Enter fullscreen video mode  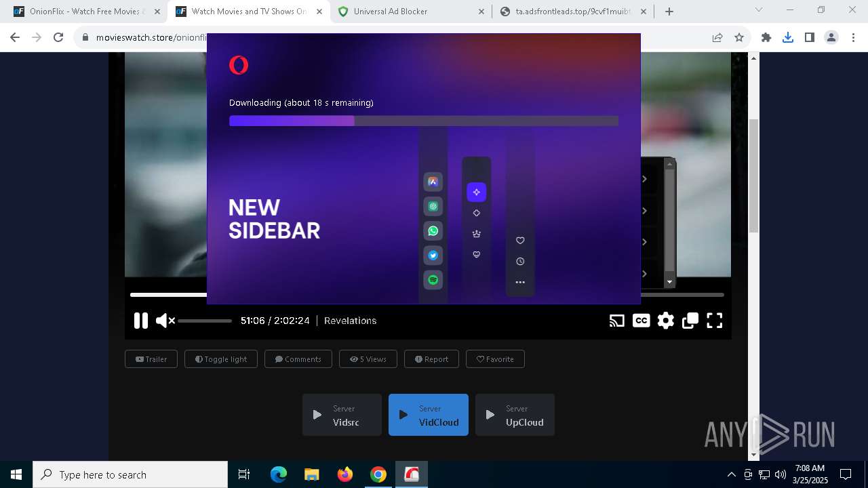pos(715,321)
